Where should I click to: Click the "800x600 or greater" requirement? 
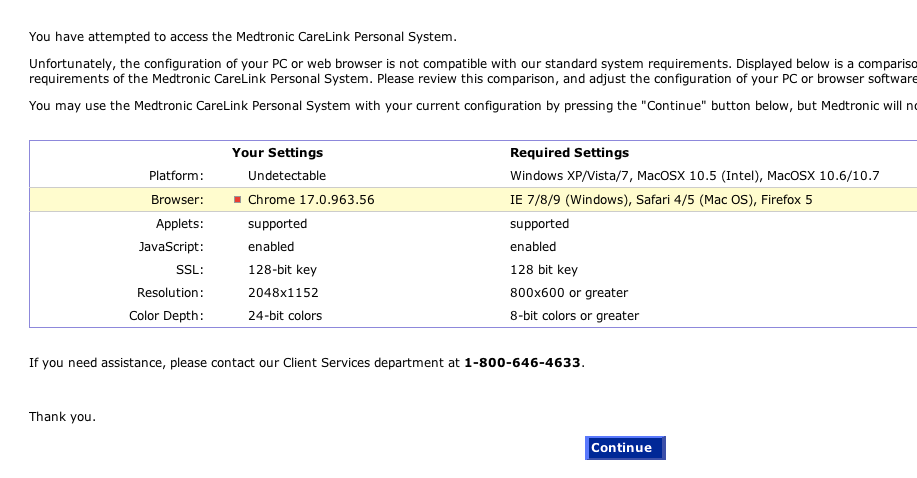[x=569, y=293]
